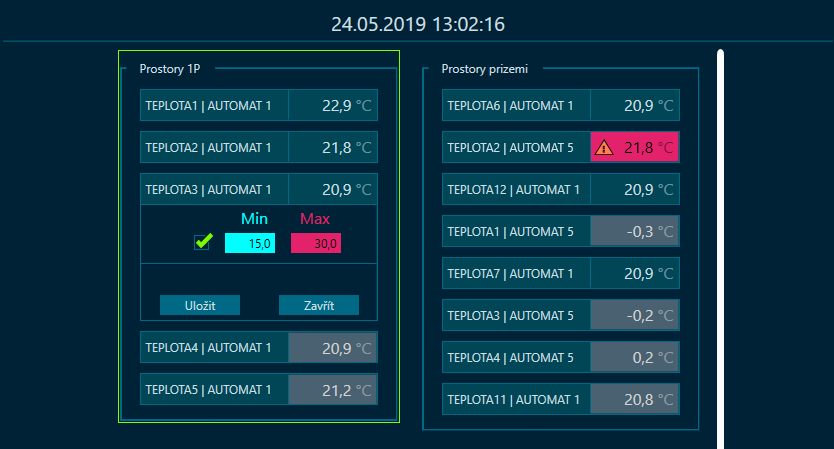Close the limits panel with Zavřít
Viewport: 834px width, 449px height.
[319, 305]
